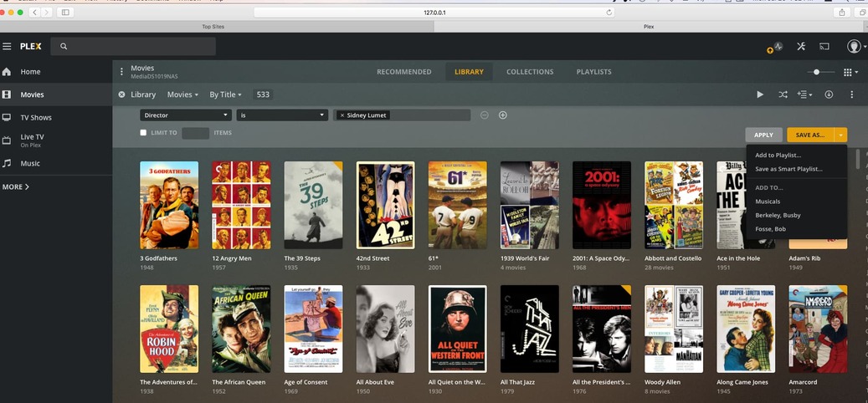Switch to the Playlists tab
The height and width of the screenshot is (403, 868).
(594, 72)
